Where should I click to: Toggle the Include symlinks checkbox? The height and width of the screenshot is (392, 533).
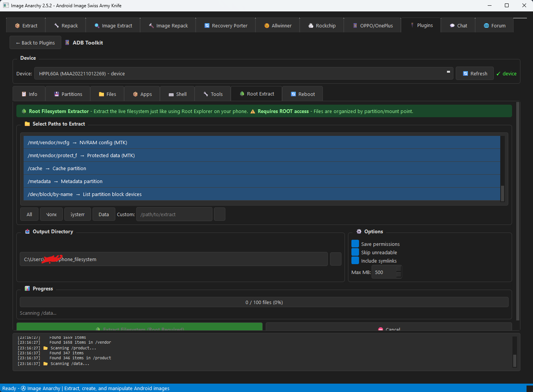click(x=355, y=260)
